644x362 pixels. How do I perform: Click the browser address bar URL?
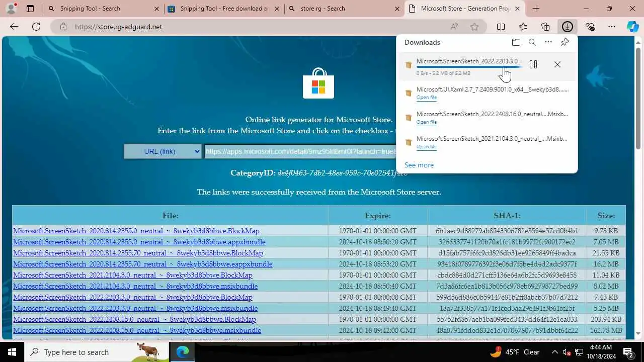point(119,27)
